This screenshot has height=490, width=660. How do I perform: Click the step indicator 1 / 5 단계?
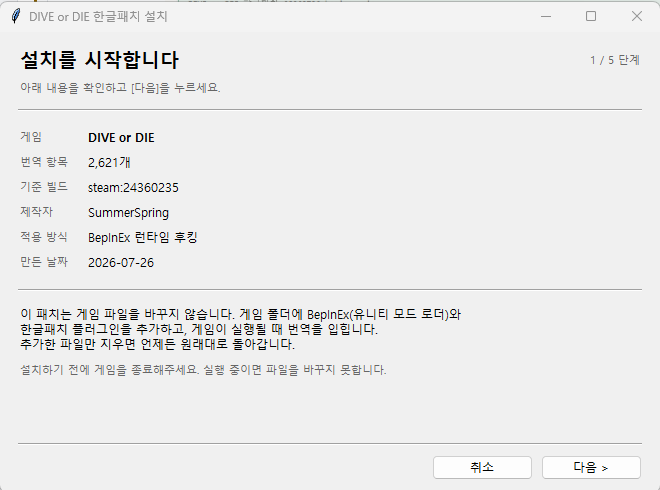coord(615,60)
